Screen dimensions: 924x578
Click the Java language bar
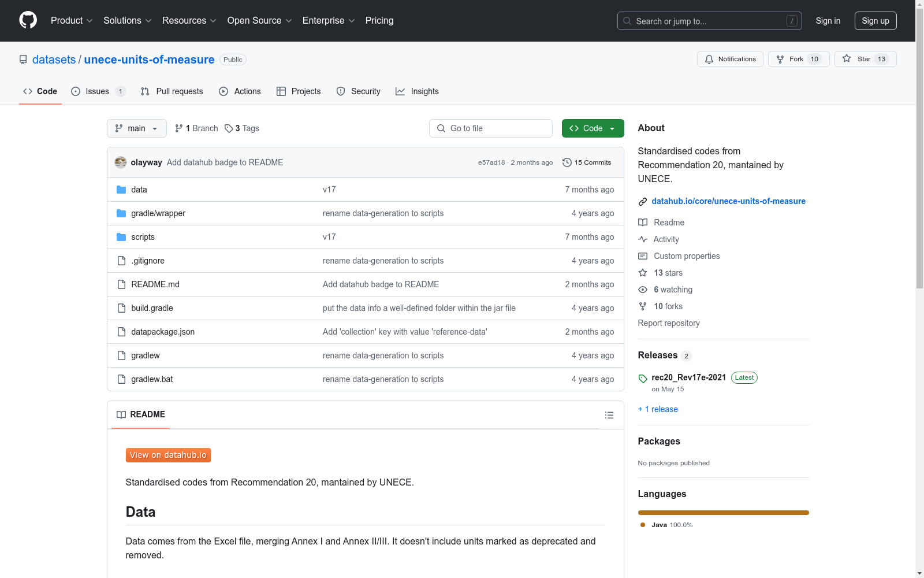723,513
